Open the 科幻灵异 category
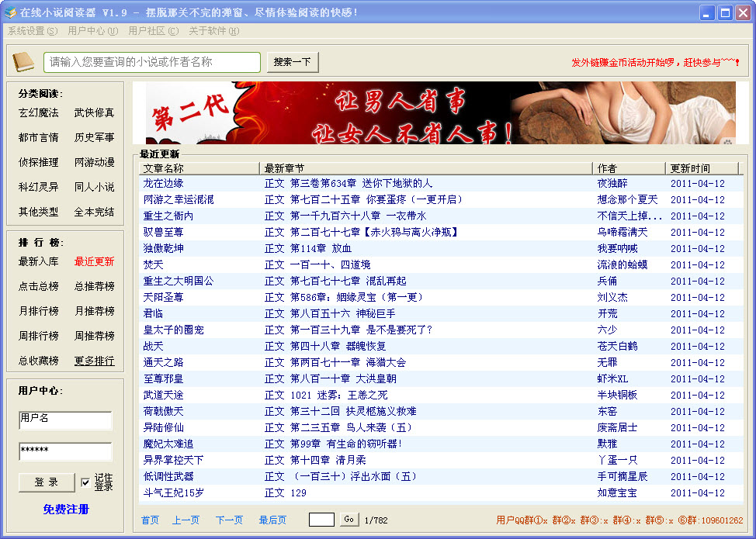This screenshot has width=756, height=539. (x=38, y=187)
